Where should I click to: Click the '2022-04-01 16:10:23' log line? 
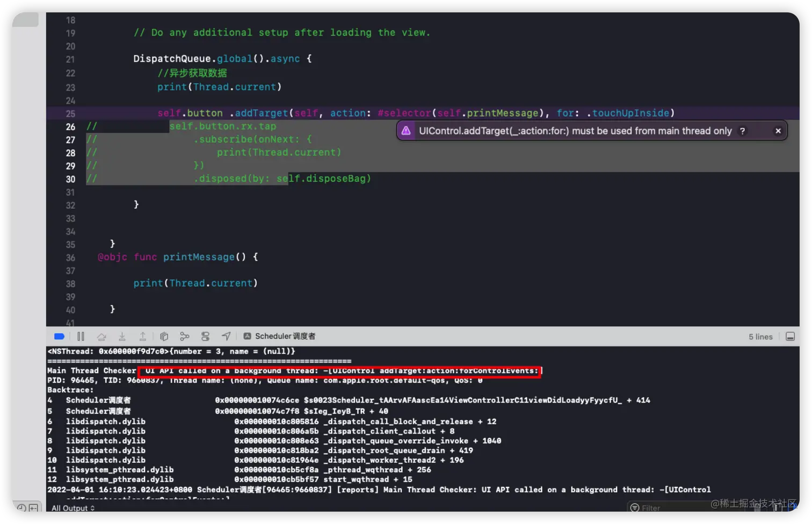click(x=379, y=490)
